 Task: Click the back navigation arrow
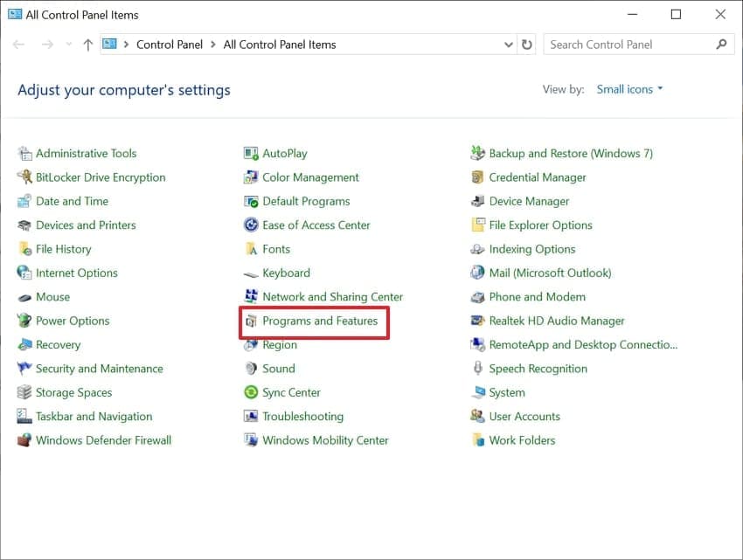click(x=17, y=44)
